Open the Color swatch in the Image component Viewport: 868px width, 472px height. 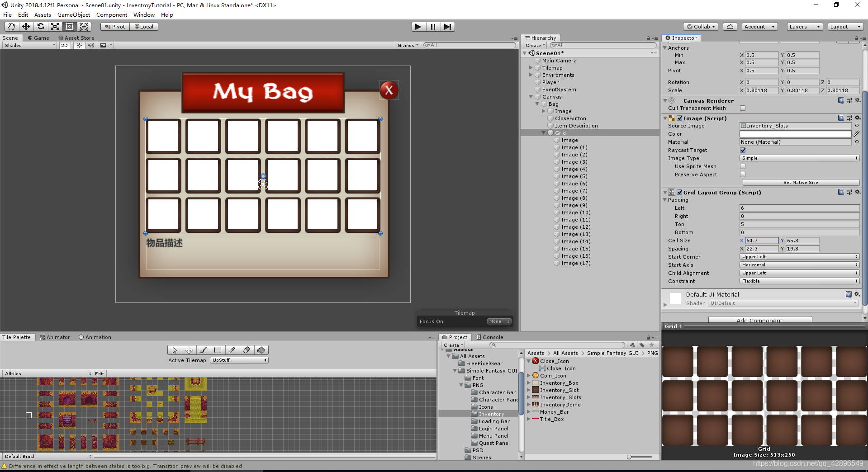(795, 134)
